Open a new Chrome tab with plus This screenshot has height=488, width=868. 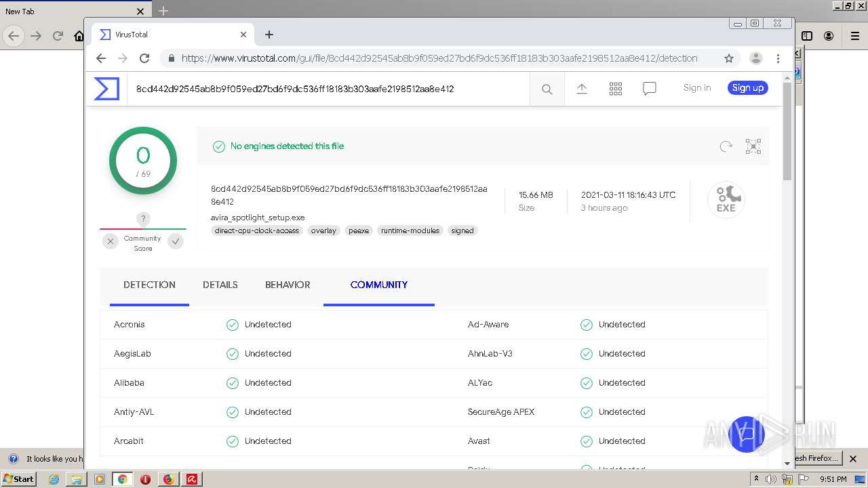click(269, 35)
